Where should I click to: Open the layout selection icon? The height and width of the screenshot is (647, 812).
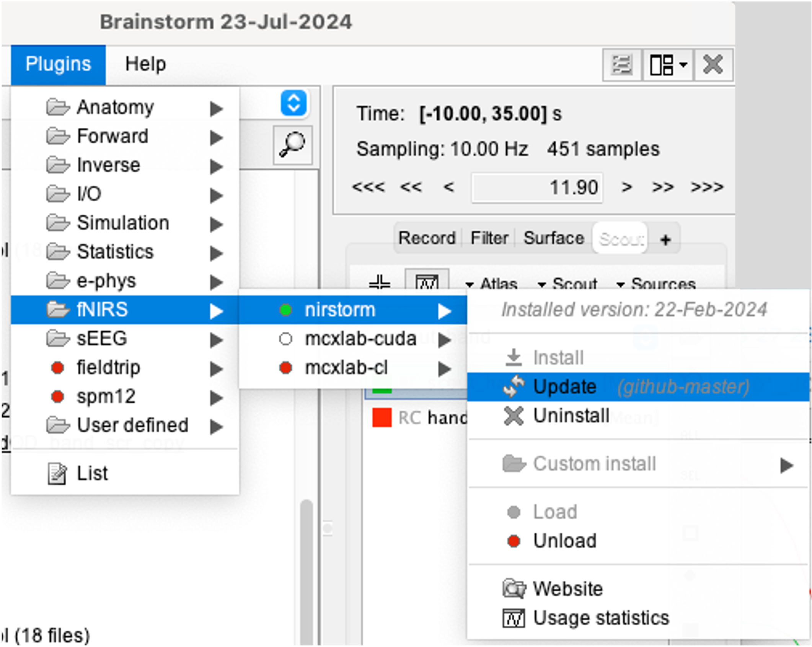tap(667, 65)
